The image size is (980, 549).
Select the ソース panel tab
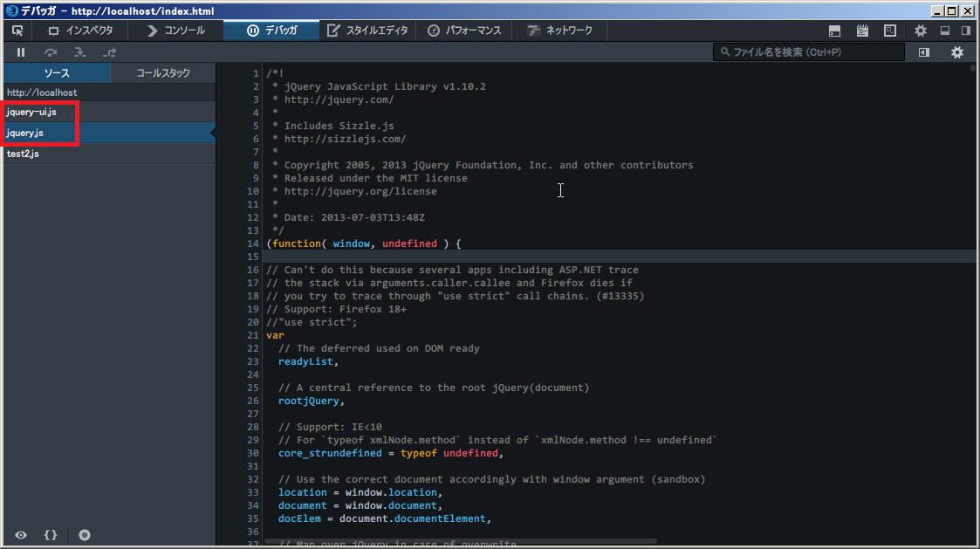click(x=57, y=73)
